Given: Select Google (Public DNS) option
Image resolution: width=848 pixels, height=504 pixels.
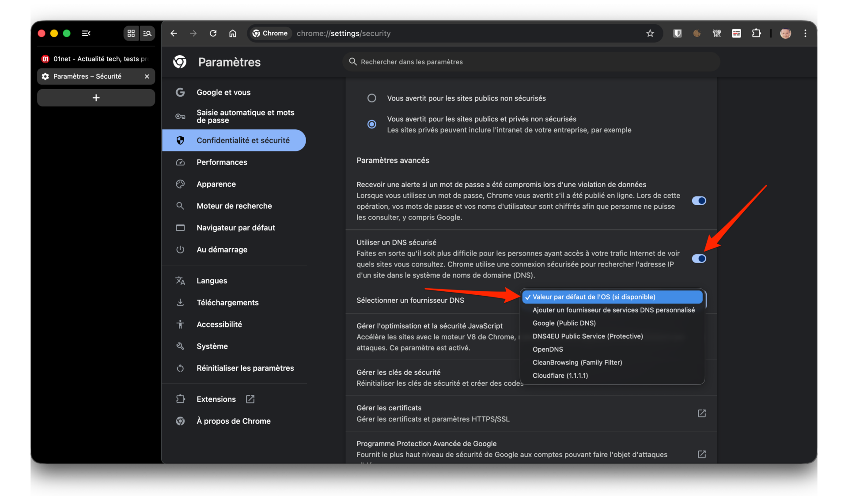Looking at the screenshot, I should tap(564, 323).
